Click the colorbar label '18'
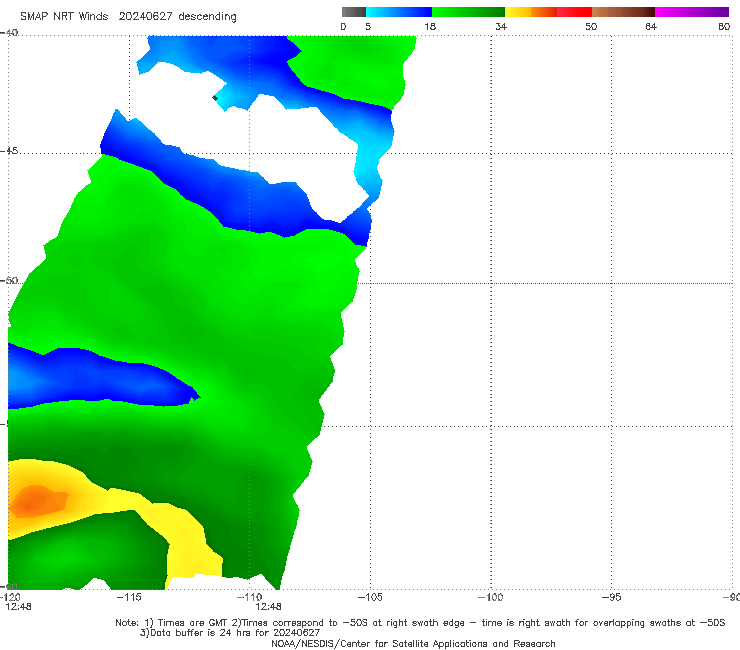740x650 pixels. pyautogui.click(x=430, y=27)
